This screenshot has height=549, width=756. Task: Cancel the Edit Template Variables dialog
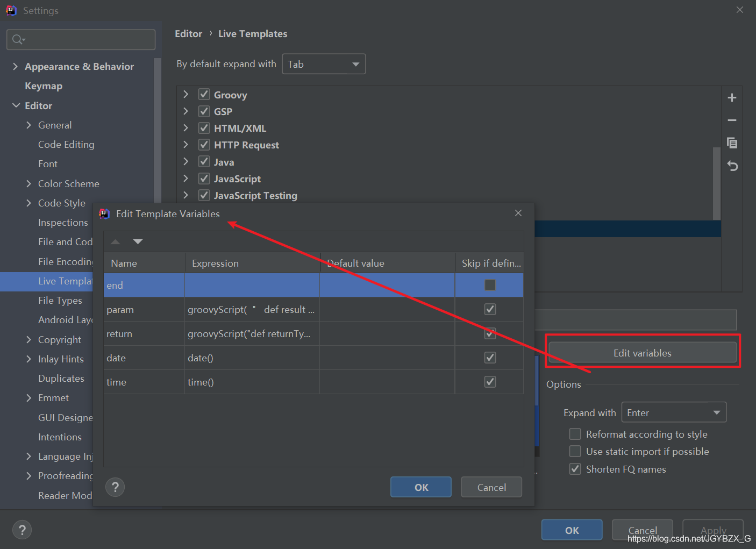click(491, 487)
